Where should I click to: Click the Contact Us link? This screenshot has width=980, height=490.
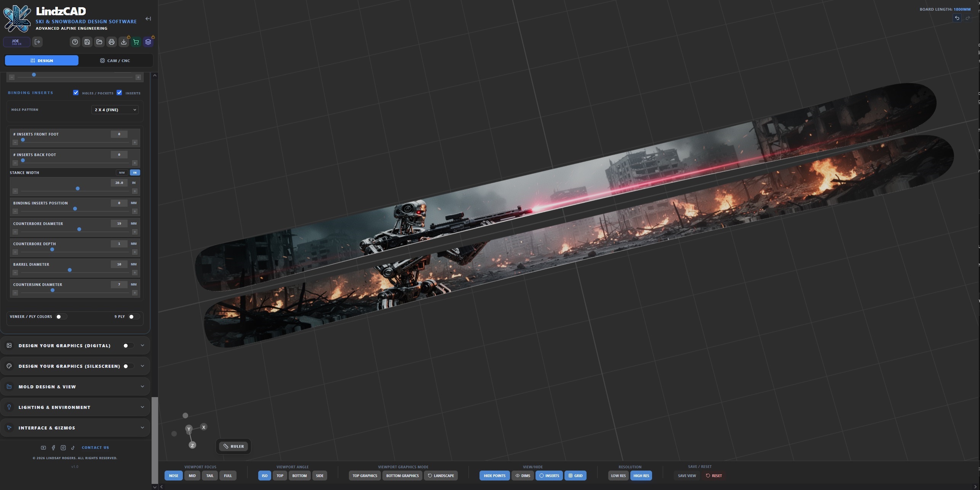pyautogui.click(x=95, y=448)
